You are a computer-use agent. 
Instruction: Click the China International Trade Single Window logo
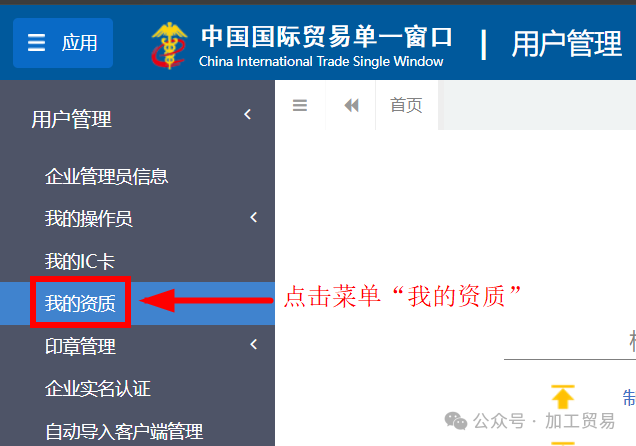point(169,45)
